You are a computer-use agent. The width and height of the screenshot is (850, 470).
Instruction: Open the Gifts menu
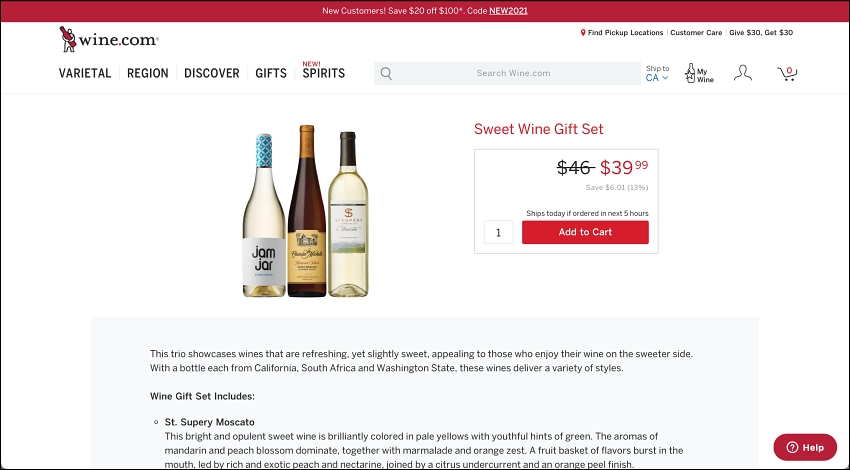click(x=271, y=73)
